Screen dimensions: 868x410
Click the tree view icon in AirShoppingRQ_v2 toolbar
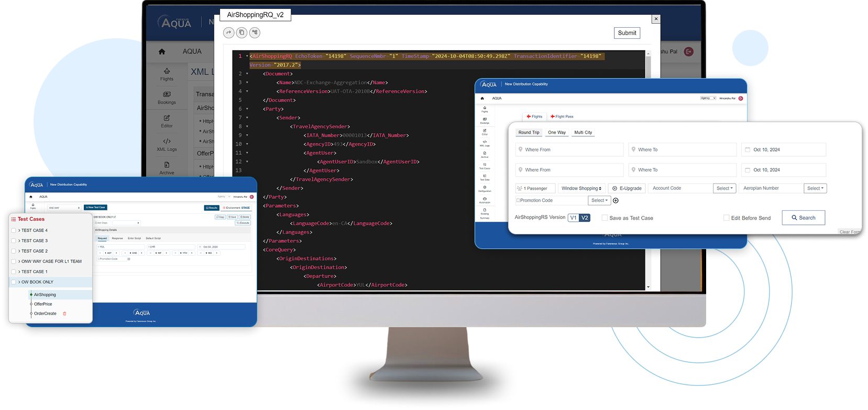pos(255,33)
